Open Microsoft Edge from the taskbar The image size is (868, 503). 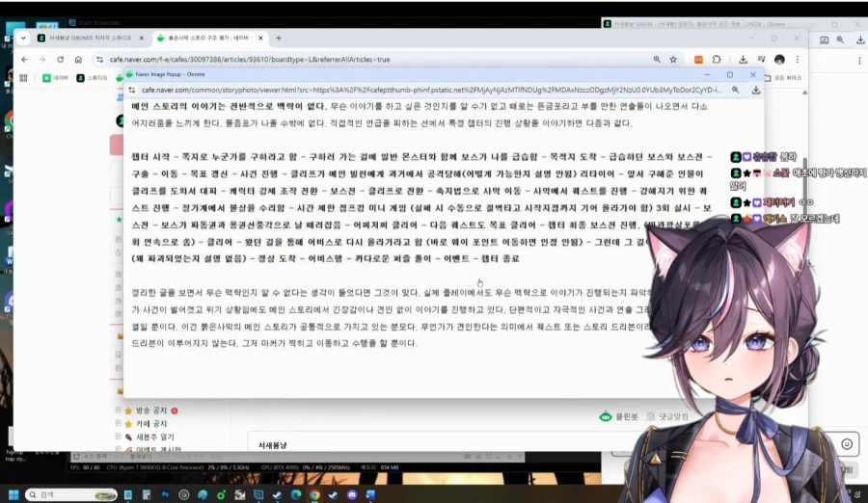tap(296, 494)
